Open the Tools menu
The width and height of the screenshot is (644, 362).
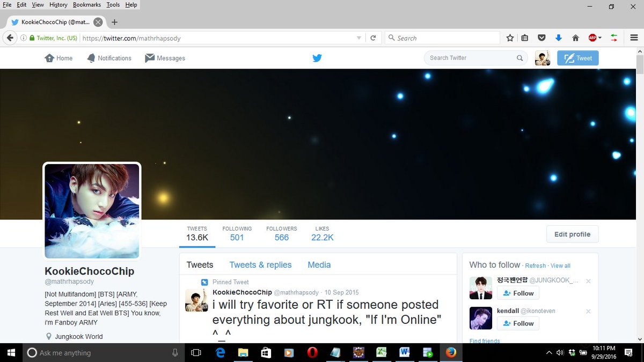coord(113,4)
